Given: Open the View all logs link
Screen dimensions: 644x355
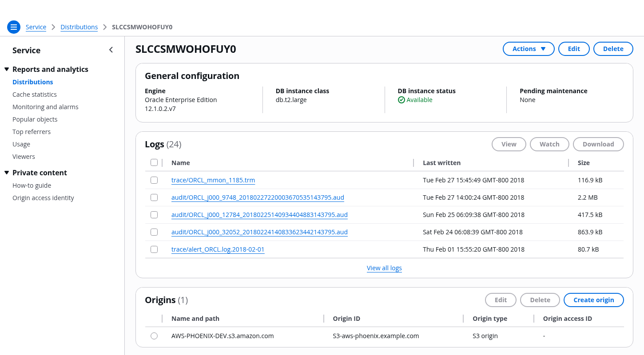Looking at the screenshot, I should 384,268.
